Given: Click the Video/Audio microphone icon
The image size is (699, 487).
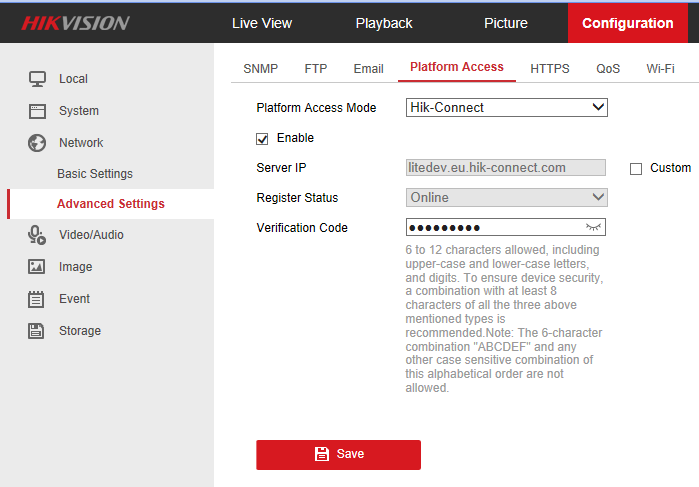Looking at the screenshot, I should [x=37, y=235].
